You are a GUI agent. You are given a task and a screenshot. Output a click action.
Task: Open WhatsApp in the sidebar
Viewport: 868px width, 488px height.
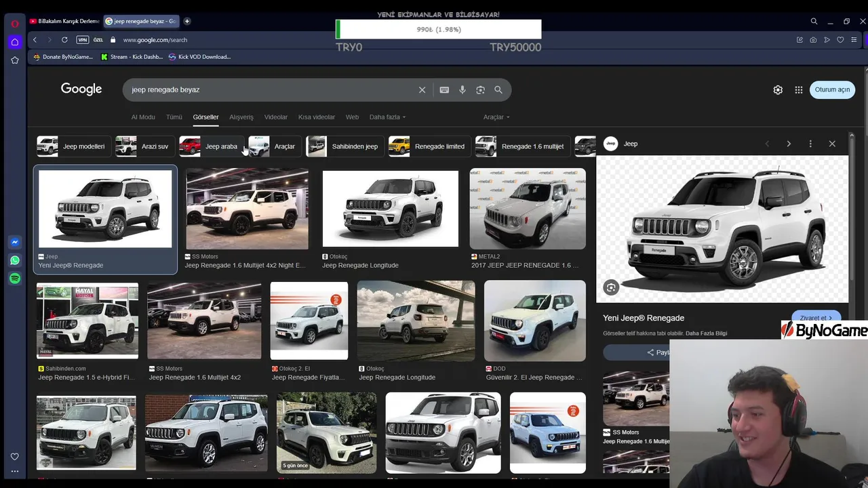[x=14, y=260]
